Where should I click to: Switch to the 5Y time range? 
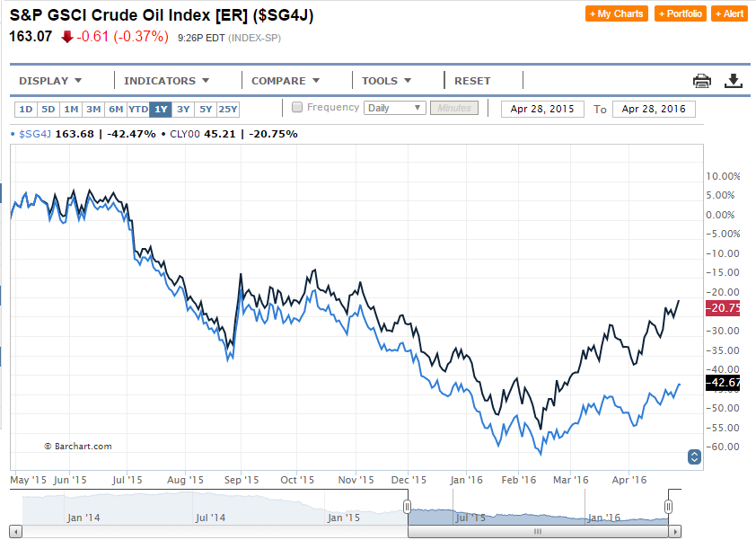pos(206,110)
